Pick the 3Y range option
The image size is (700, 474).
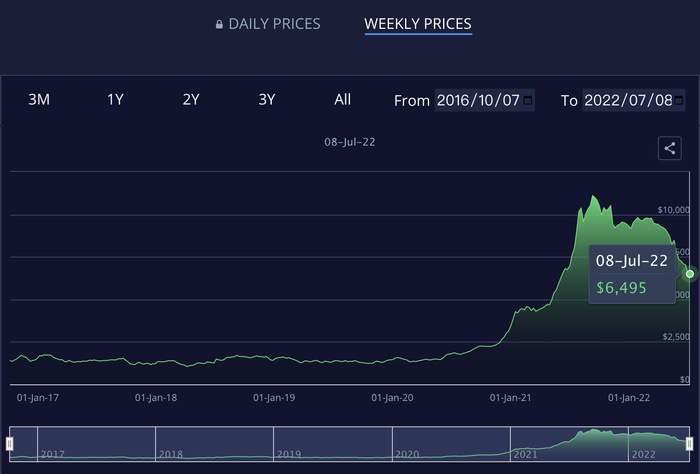pyautogui.click(x=267, y=100)
